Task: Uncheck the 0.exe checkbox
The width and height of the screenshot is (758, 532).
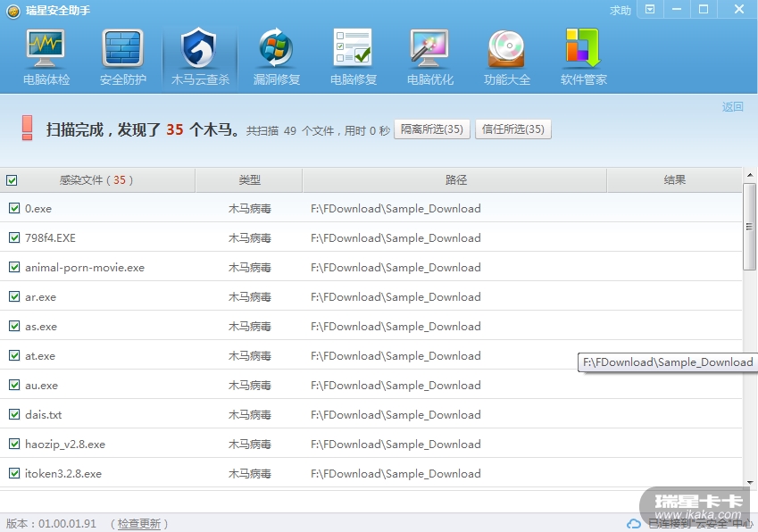Action: click(x=14, y=208)
